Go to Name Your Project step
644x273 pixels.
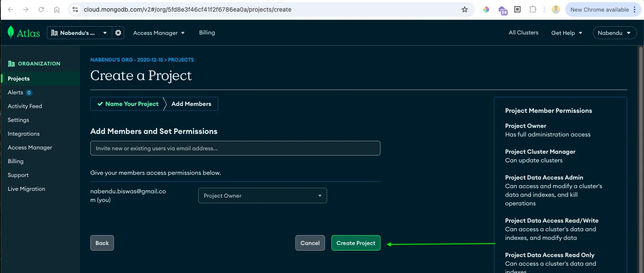click(128, 104)
